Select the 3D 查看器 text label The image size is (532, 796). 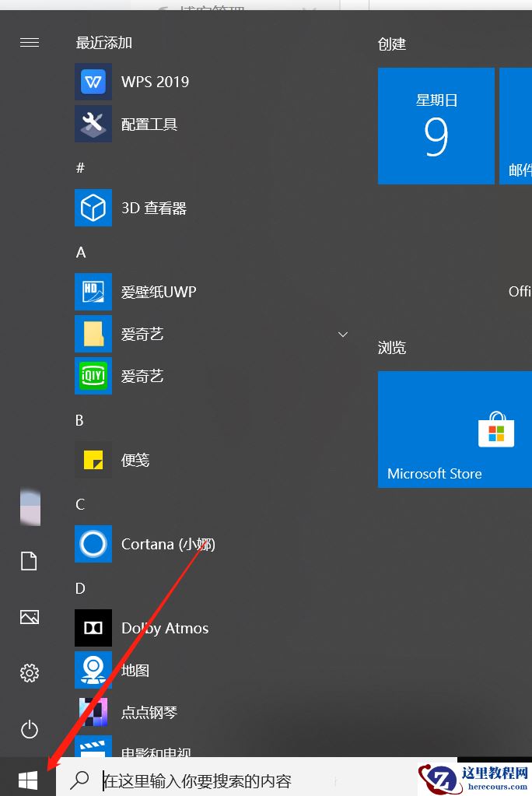click(154, 208)
